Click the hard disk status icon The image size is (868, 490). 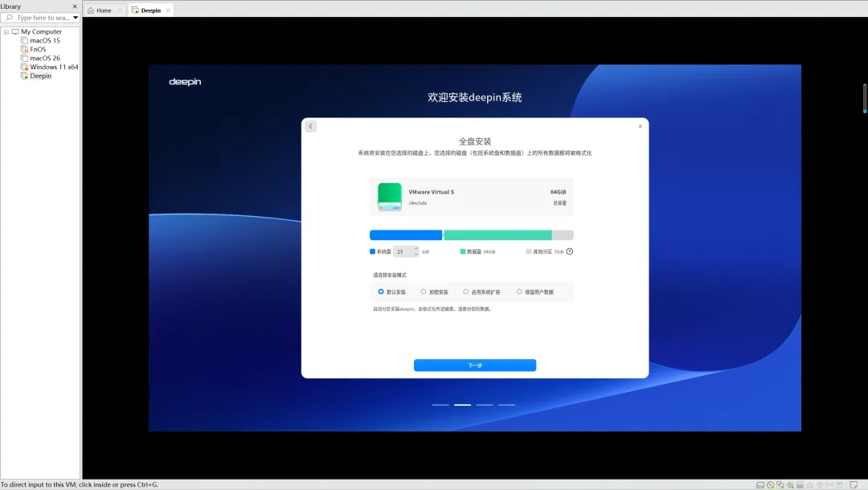tap(760, 485)
